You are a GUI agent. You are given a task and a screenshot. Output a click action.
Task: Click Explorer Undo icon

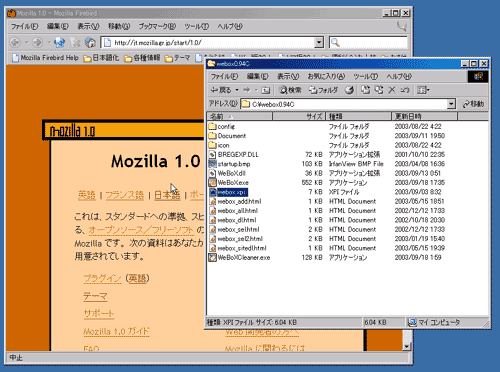tap(405, 90)
